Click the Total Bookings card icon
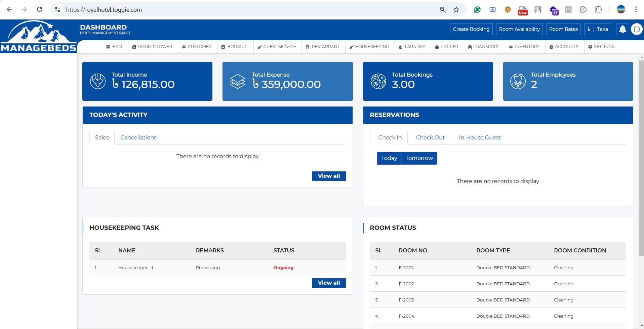The width and height of the screenshot is (644, 329). (378, 81)
